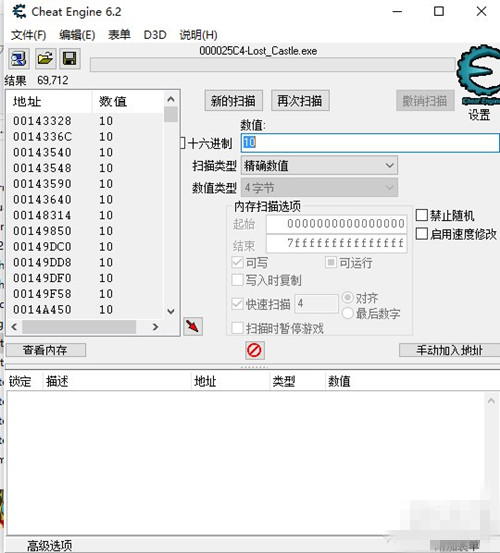Click the 再次扫描 button
500x553 pixels.
tap(300, 101)
